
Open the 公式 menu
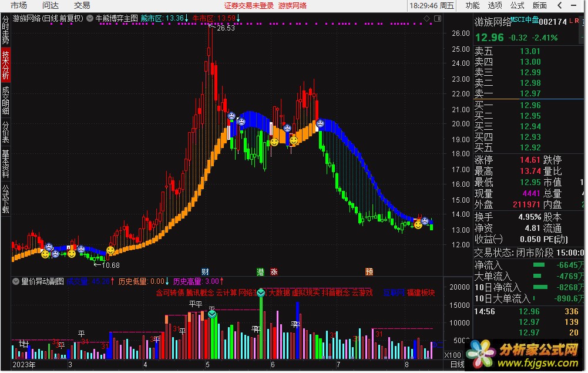point(517,6)
